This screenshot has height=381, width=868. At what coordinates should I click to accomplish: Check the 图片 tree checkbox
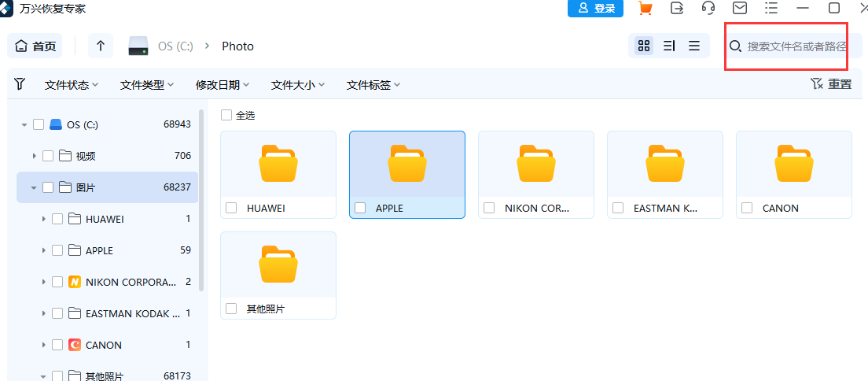tap(48, 187)
